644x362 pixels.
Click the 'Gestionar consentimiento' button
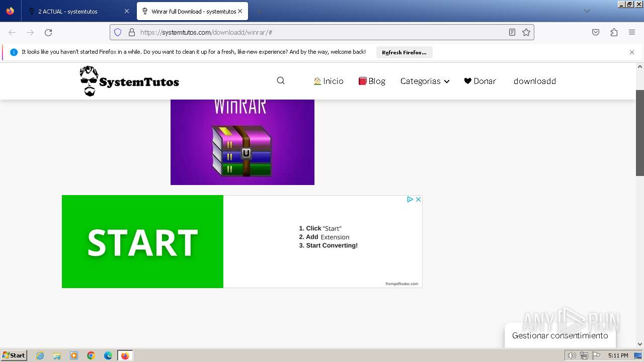(560, 335)
